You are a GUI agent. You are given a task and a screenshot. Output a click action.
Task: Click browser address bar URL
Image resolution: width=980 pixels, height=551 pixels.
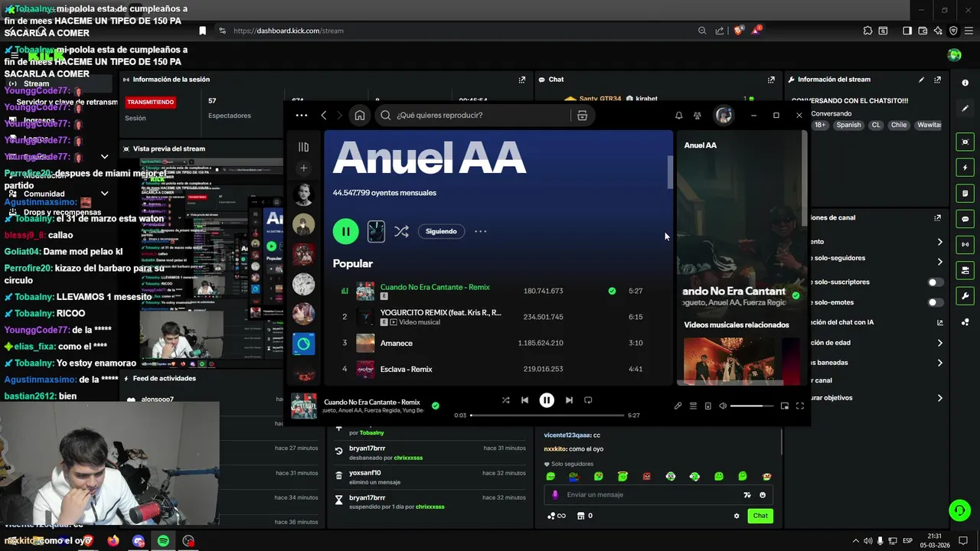[289, 31]
